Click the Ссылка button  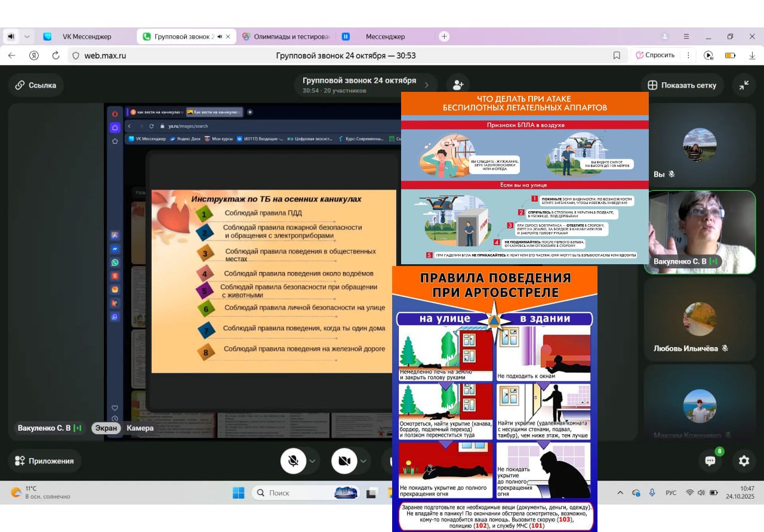(36, 85)
